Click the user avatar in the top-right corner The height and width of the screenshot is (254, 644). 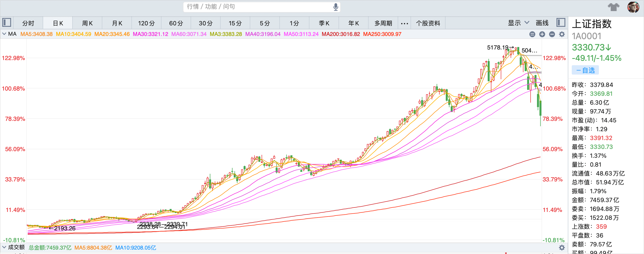633,7
